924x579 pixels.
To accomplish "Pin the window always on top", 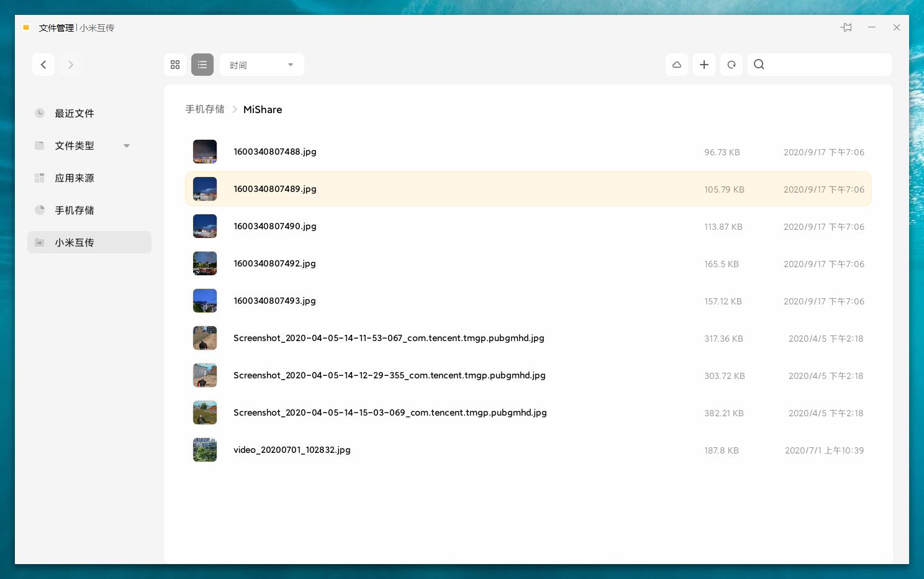I will click(846, 27).
